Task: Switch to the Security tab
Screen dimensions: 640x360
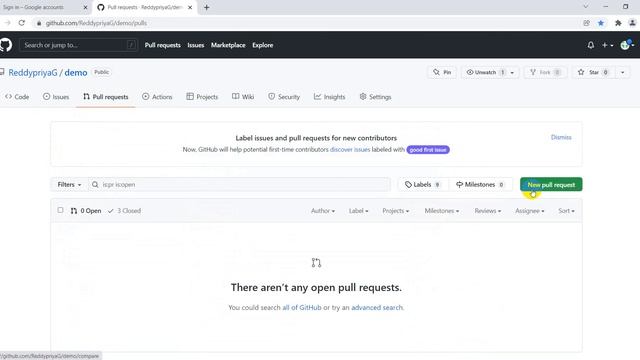Action: coord(284,97)
